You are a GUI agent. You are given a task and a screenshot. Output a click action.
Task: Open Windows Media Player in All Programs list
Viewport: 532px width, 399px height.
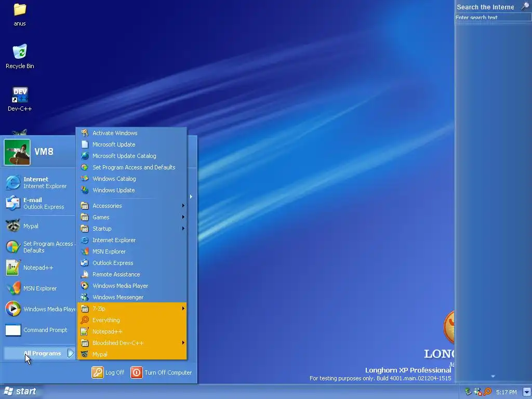click(x=132, y=286)
